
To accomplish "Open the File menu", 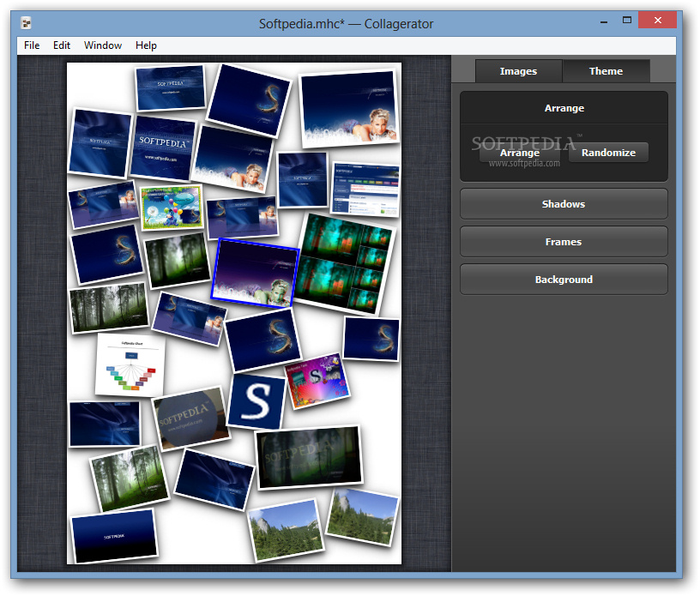I will point(32,45).
